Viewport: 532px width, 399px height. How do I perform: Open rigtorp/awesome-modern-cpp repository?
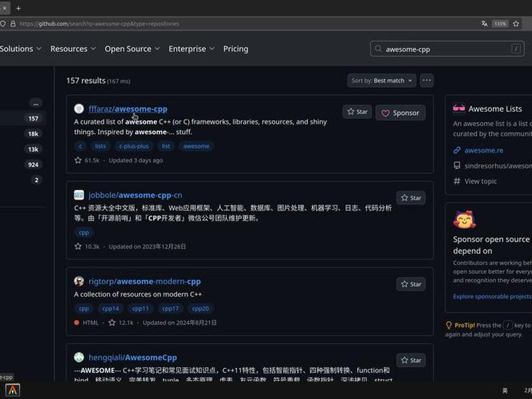coord(144,281)
